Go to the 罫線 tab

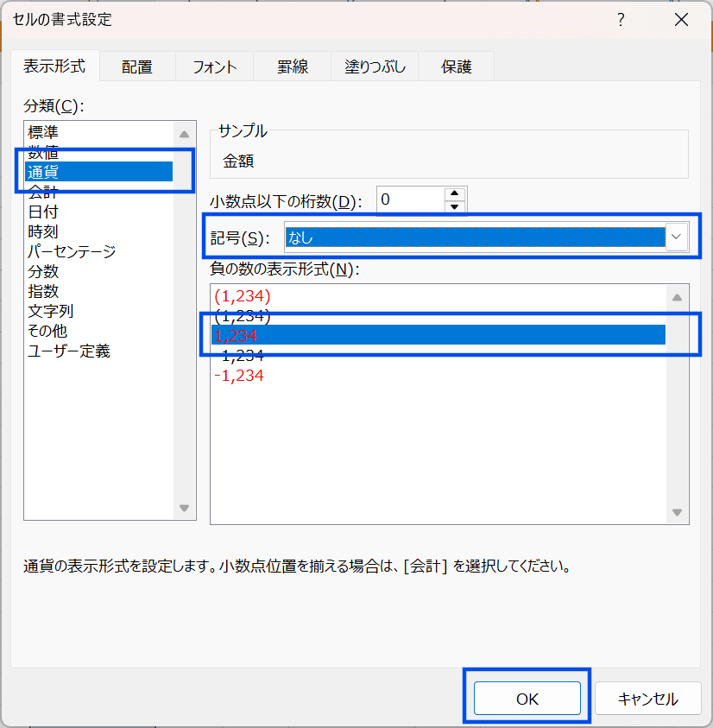(x=293, y=66)
